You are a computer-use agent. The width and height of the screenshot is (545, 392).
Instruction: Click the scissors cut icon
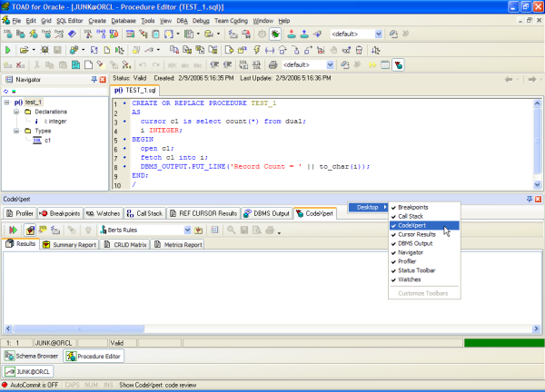point(37,65)
